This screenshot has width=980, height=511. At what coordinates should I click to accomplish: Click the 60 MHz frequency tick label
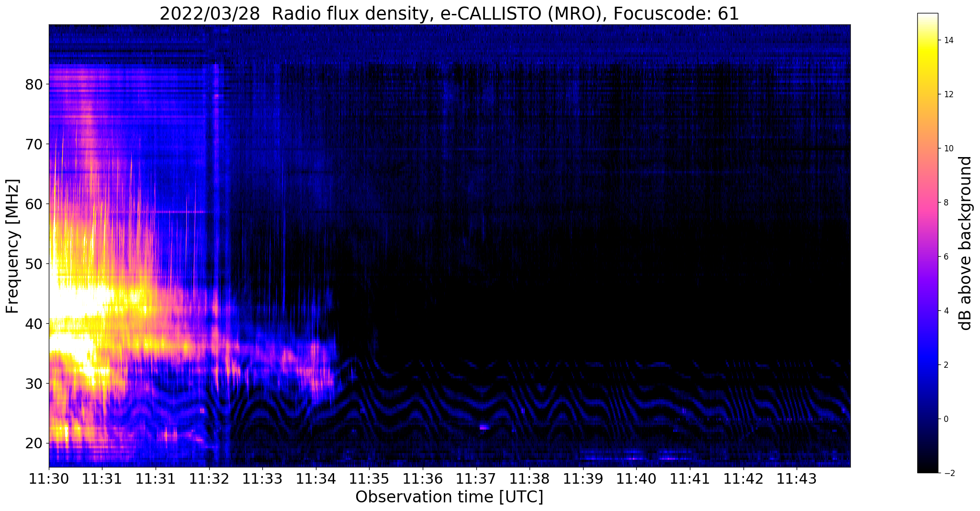34,204
